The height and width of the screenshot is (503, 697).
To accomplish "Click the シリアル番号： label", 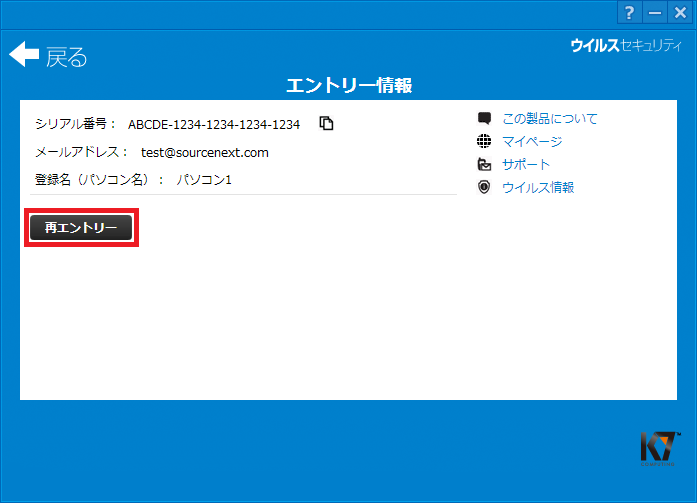I will point(76,124).
